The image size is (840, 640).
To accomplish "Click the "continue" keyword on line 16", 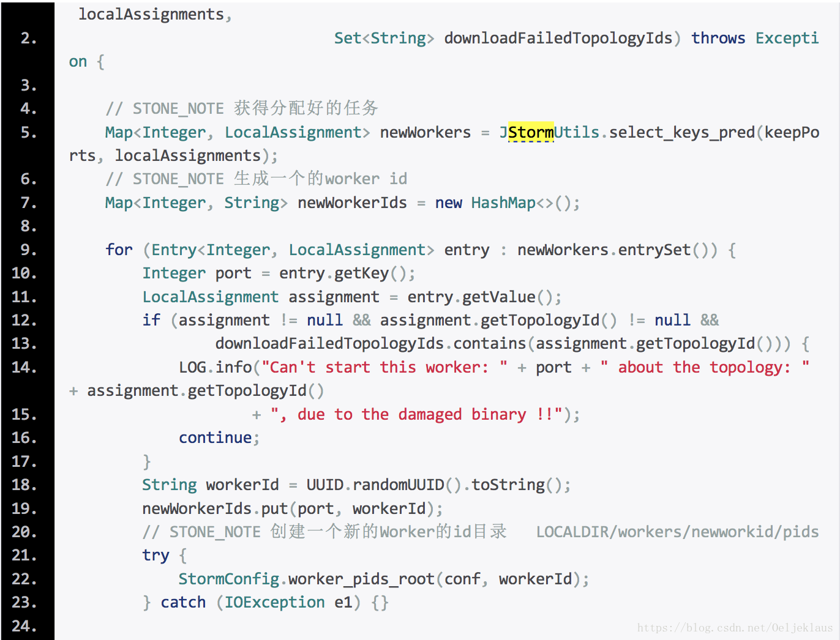I will click(215, 437).
